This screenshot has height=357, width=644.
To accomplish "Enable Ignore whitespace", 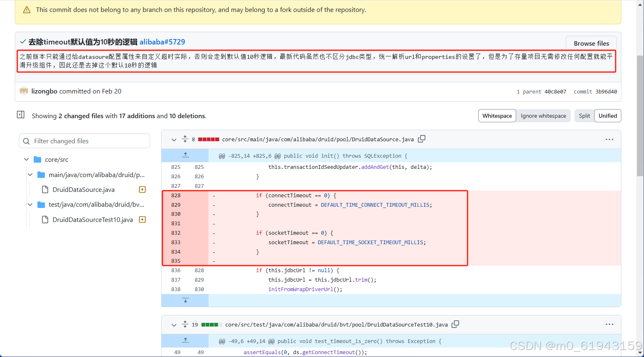I will point(543,116).
